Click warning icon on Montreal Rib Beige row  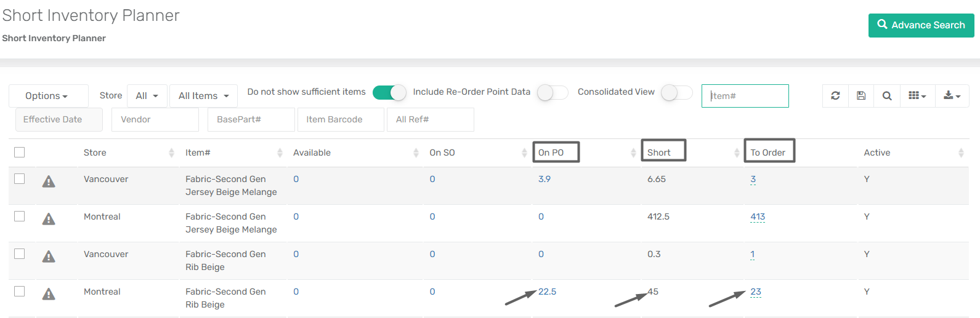pos(49,294)
